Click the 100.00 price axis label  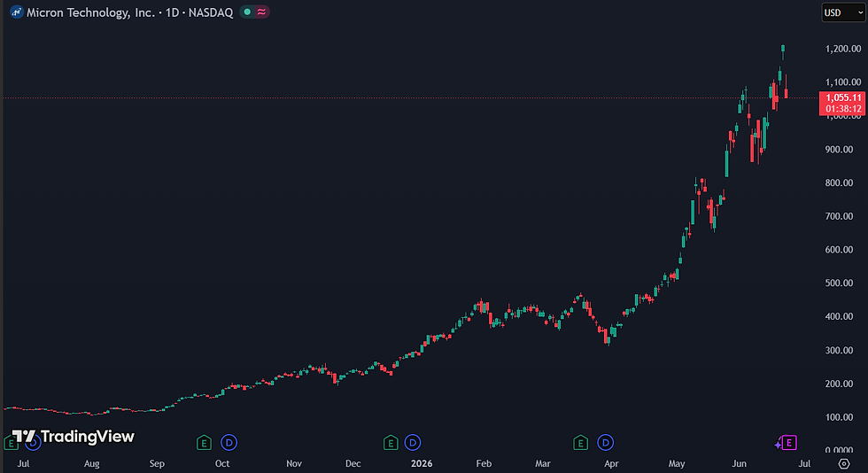coord(840,417)
